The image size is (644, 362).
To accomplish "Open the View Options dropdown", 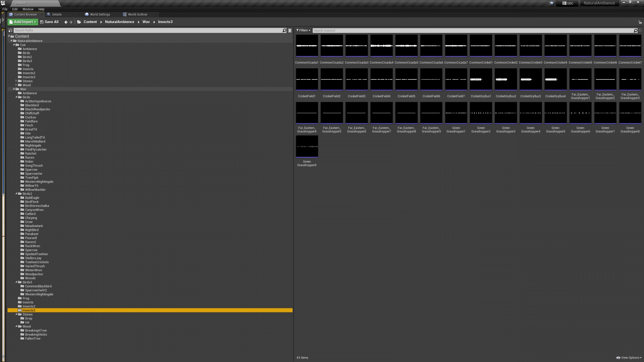I will 629,358.
